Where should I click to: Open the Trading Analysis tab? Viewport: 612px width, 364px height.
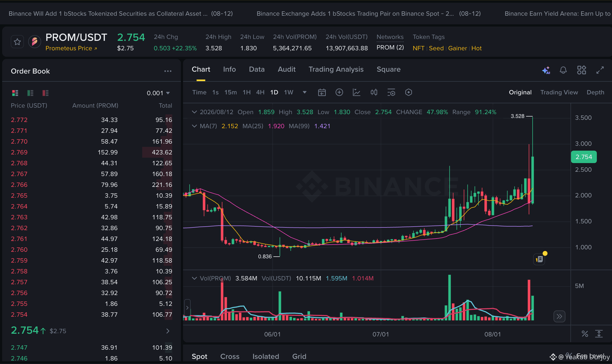336,70
